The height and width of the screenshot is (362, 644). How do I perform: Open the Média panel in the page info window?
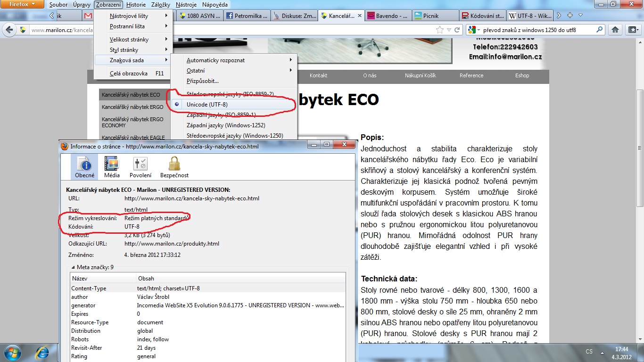(x=112, y=167)
